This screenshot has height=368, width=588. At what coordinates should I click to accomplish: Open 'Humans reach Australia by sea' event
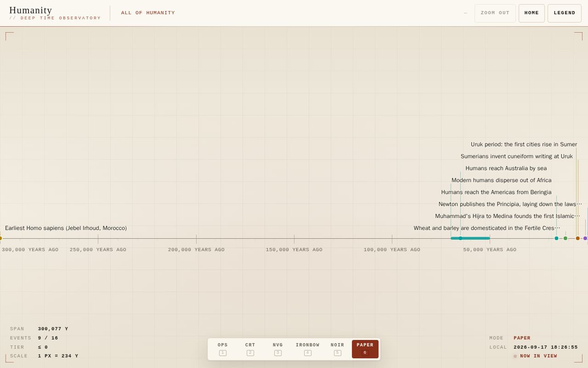[506, 168]
